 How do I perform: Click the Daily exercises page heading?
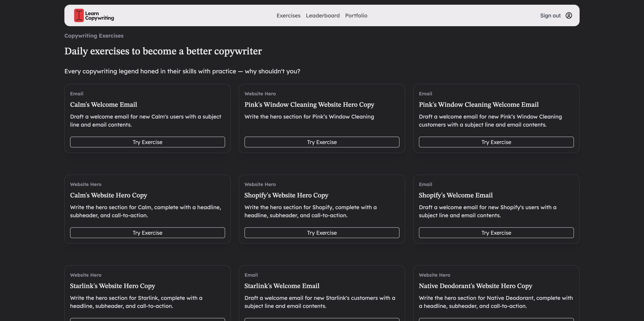pyautogui.click(x=163, y=51)
